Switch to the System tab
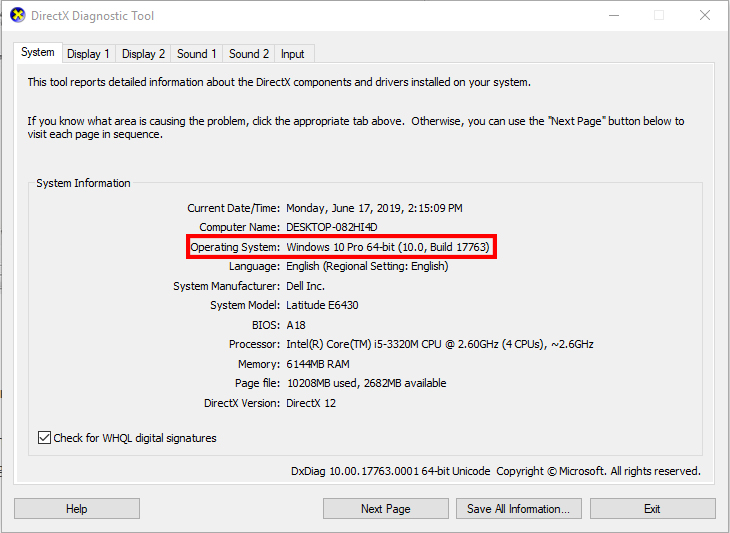The width and height of the screenshot is (730, 533). 38,52
